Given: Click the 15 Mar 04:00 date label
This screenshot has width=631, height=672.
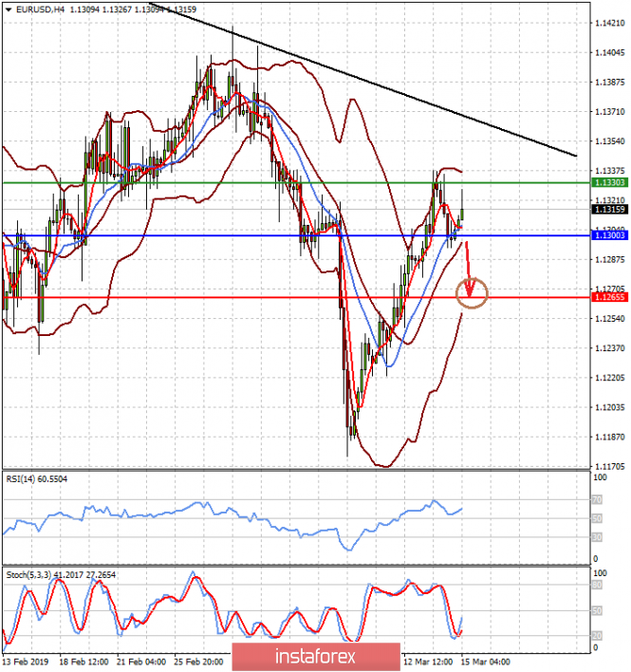Looking at the screenshot, I should pyautogui.click(x=485, y=661).
